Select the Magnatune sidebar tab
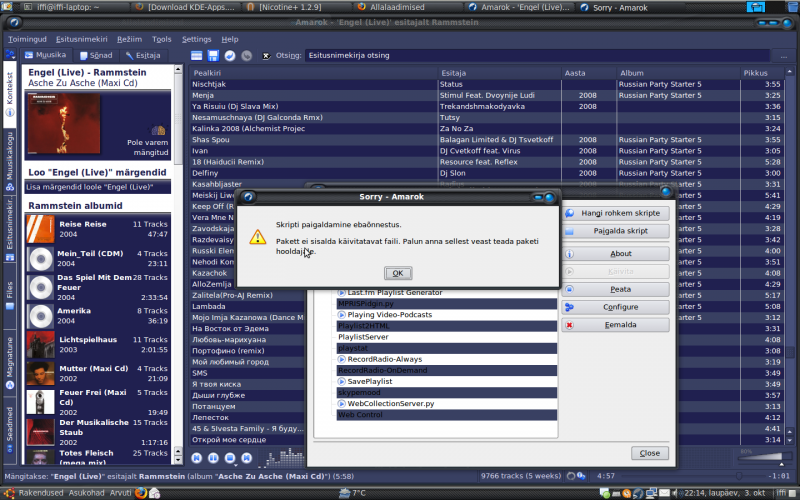 pyautogui.click(x=10, y=362)
